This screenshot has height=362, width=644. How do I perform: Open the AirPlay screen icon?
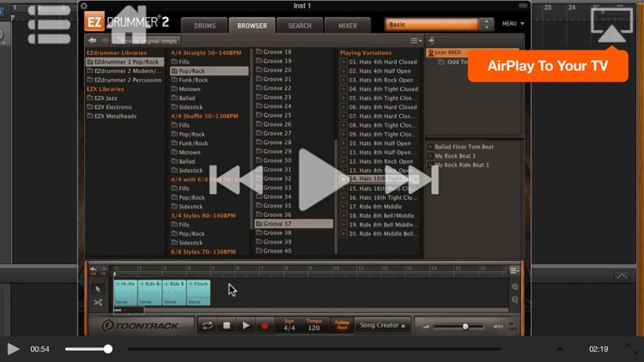coord(611,26)
